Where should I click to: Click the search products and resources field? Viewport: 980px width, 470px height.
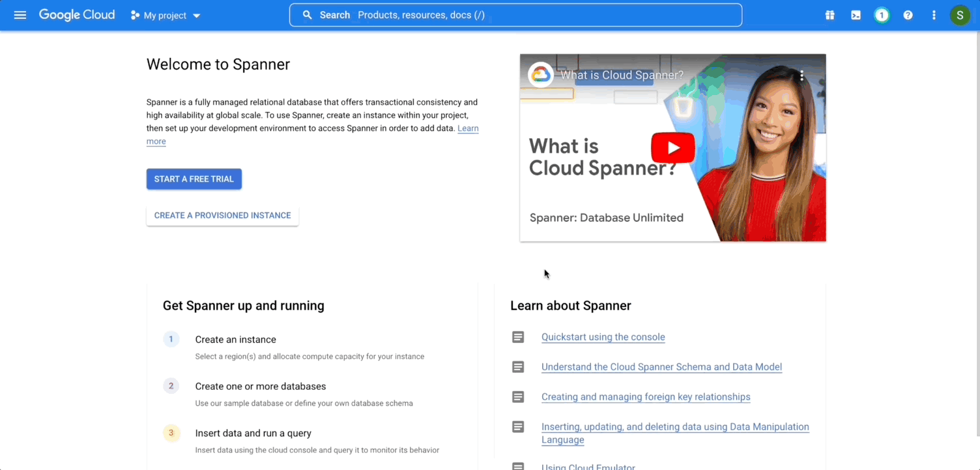(515, 15)
